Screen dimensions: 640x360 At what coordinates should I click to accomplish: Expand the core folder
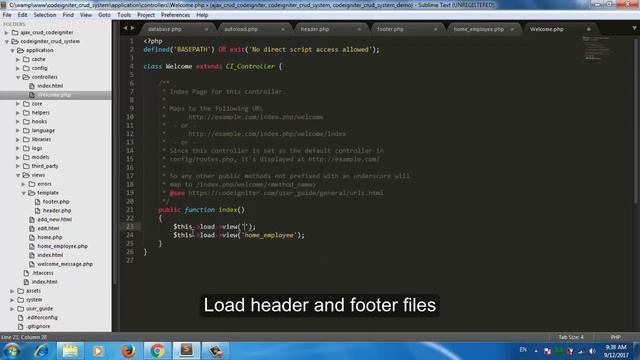[x=18, y=104]
